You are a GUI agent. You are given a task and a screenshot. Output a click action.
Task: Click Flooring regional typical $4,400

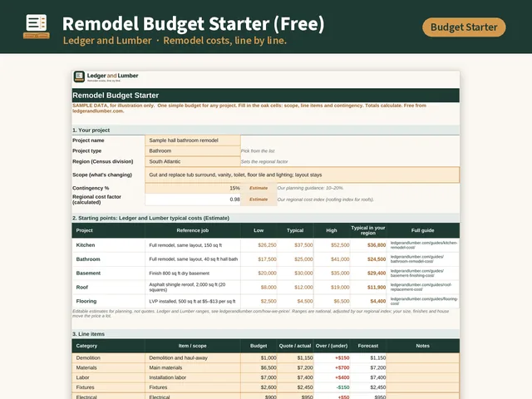tap(377, 301)
